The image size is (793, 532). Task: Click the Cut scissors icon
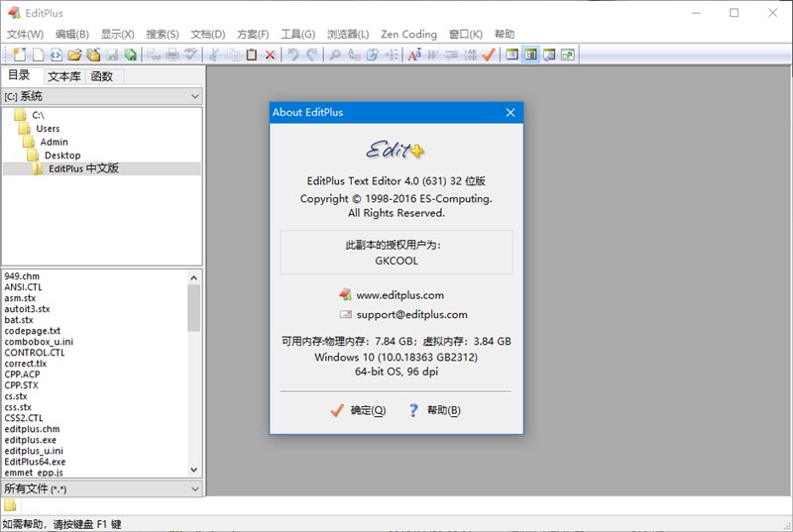(x=214, y=54)
